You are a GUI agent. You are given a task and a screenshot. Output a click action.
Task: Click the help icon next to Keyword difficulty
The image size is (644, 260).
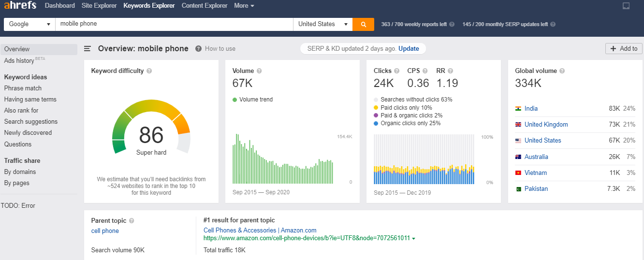[149, 71]
